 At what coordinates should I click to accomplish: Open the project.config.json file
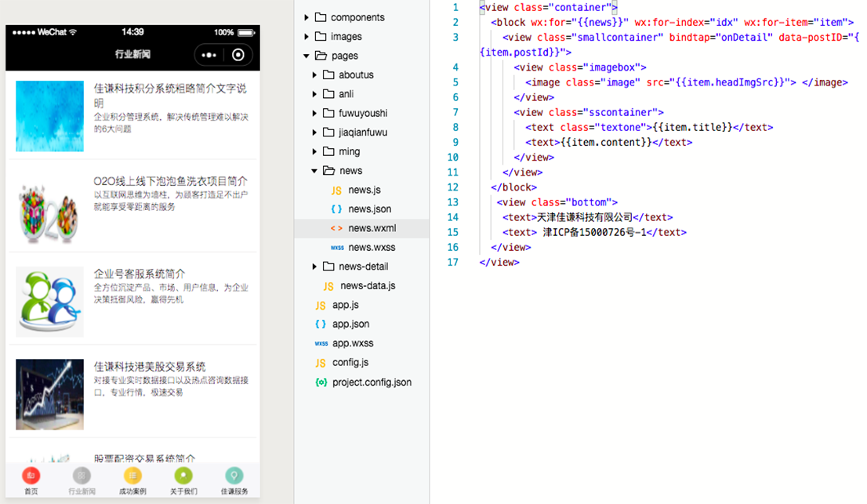coord(372,382)
